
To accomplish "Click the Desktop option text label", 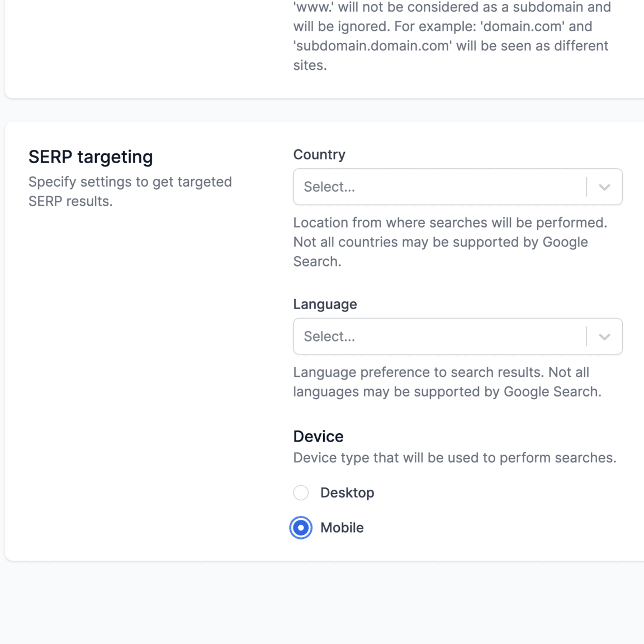I will click(347, 493).
